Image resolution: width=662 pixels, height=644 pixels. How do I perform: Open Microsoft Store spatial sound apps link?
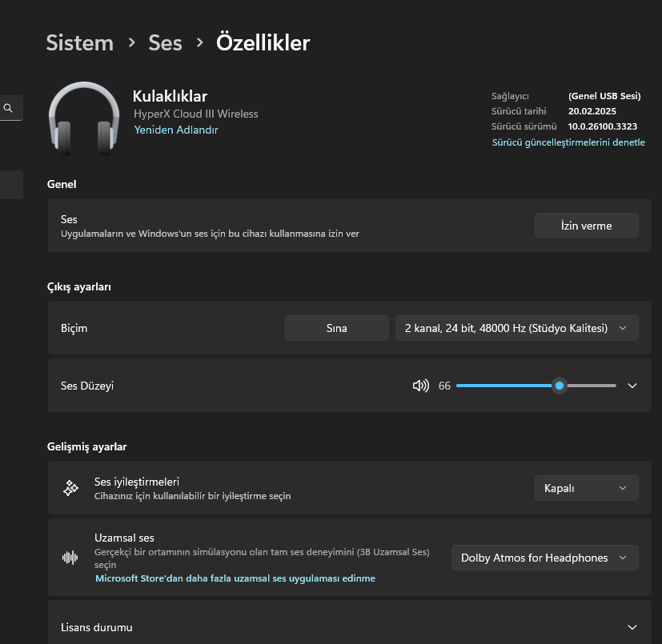[x=235, y=578]
